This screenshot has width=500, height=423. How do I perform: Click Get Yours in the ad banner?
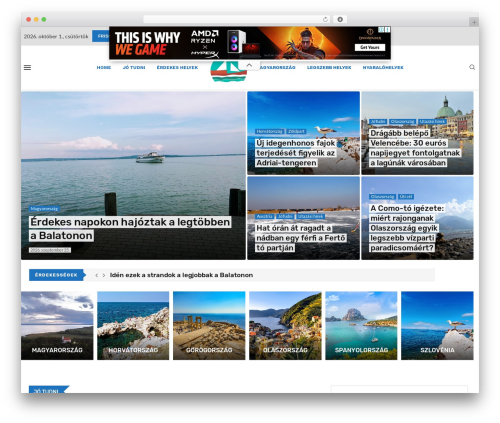[369, 47]
